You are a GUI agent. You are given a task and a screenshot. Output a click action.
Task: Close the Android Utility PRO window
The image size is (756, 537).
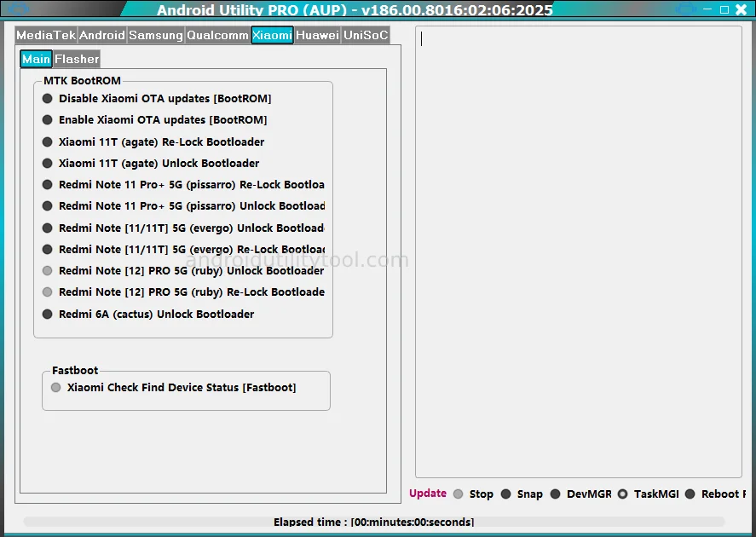pyautogui.click(x=742, y=9)
